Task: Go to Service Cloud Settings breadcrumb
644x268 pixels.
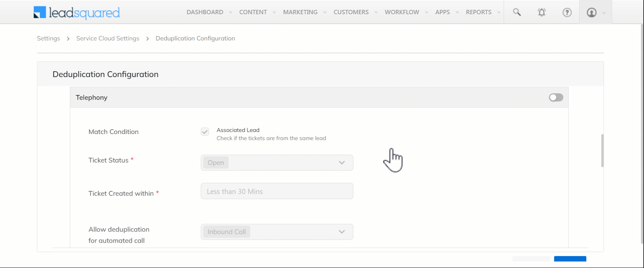Action: click(108, 38)
